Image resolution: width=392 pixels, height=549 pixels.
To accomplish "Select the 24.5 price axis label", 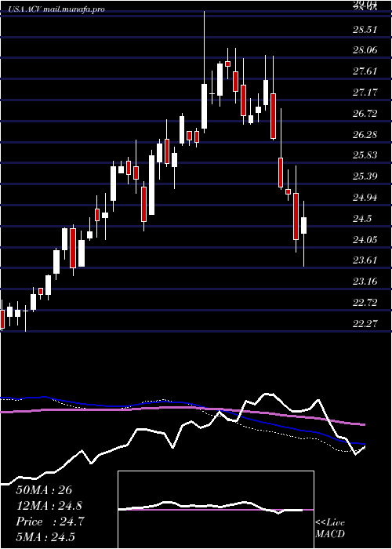I will [x=362, y=219].
